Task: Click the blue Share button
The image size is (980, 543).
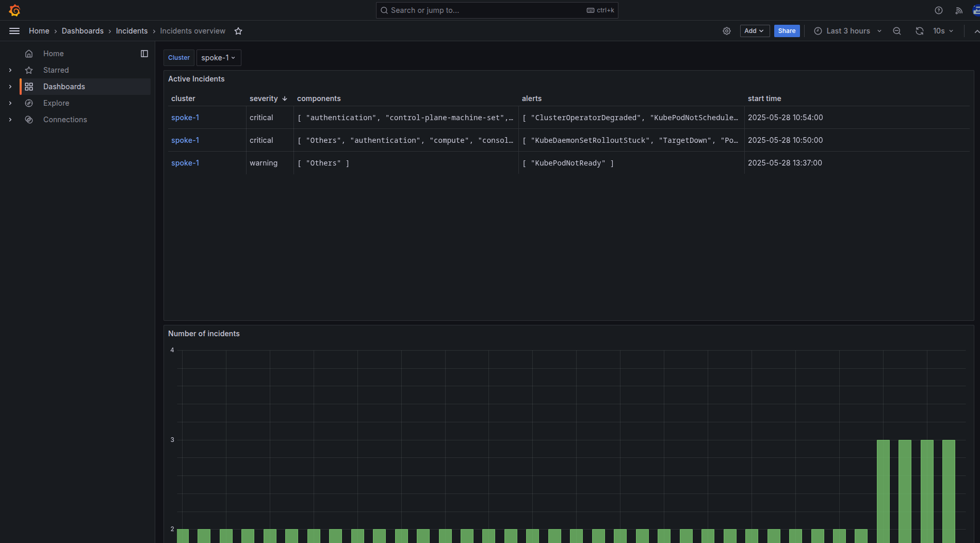Action: [x=787, y=31]
